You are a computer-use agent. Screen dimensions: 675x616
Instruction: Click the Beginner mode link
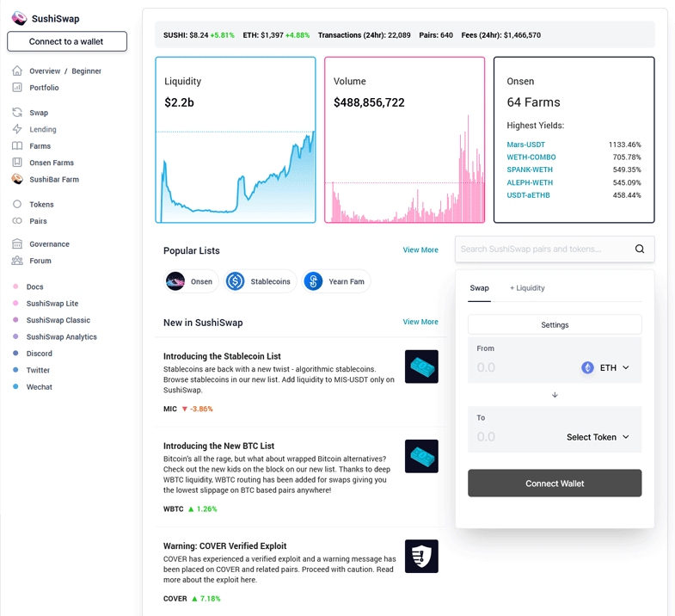coord(86,71)
